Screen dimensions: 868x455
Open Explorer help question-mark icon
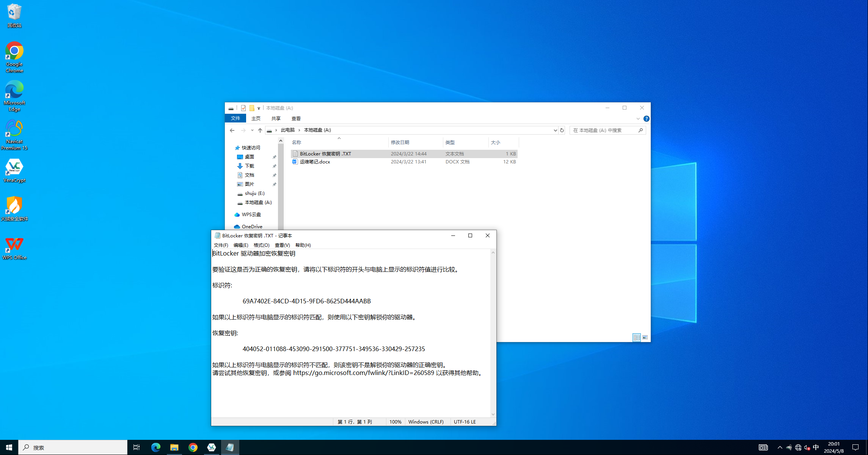click(x=647, y=119)
